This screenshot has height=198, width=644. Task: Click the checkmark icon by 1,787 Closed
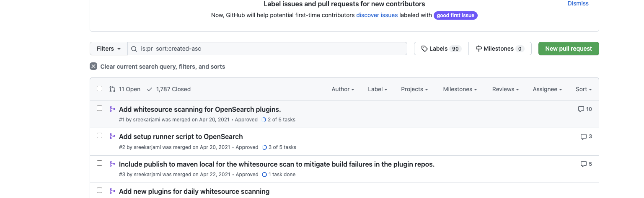point(150,89)
